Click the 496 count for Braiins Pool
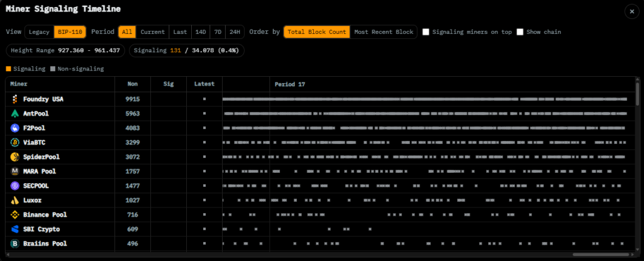Viewport: 644px width, 261px height. tap(133, 244)
